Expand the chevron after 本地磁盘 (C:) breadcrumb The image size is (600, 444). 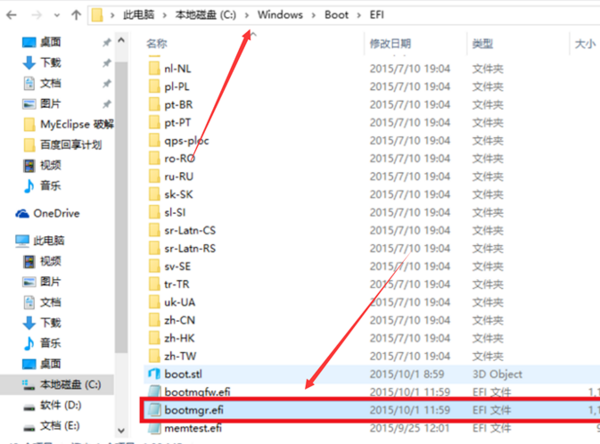pyautogui.click(x=247, y=15)
